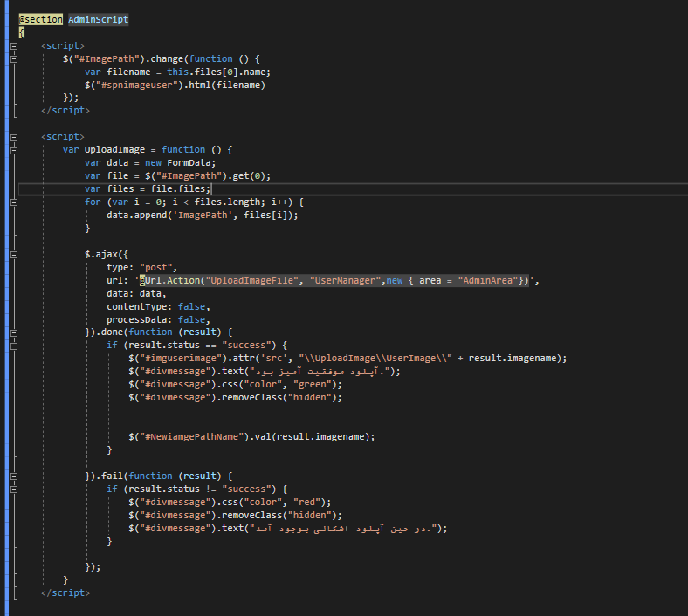
Task: Click the "#spnimageuser" selector string
Action: click(137, 85)
